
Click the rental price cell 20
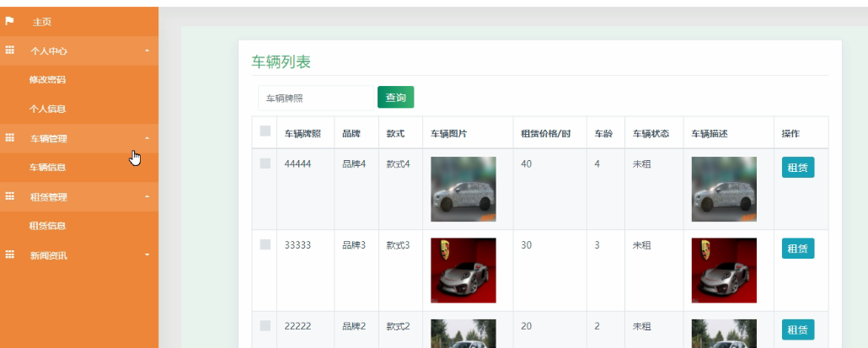[x=526, y=326]
